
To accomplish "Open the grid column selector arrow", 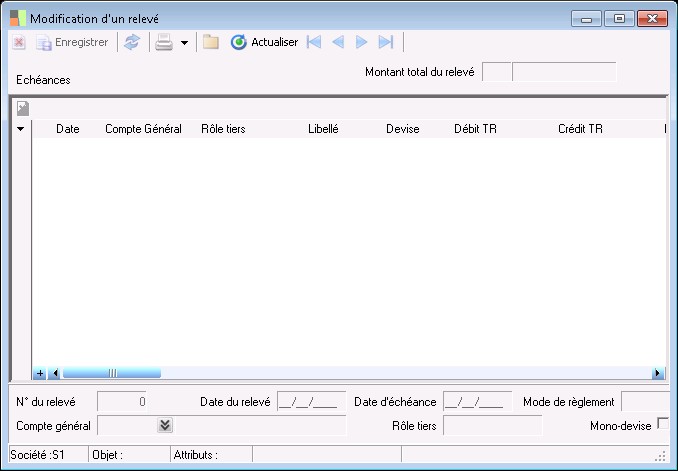I will [20, 129].
